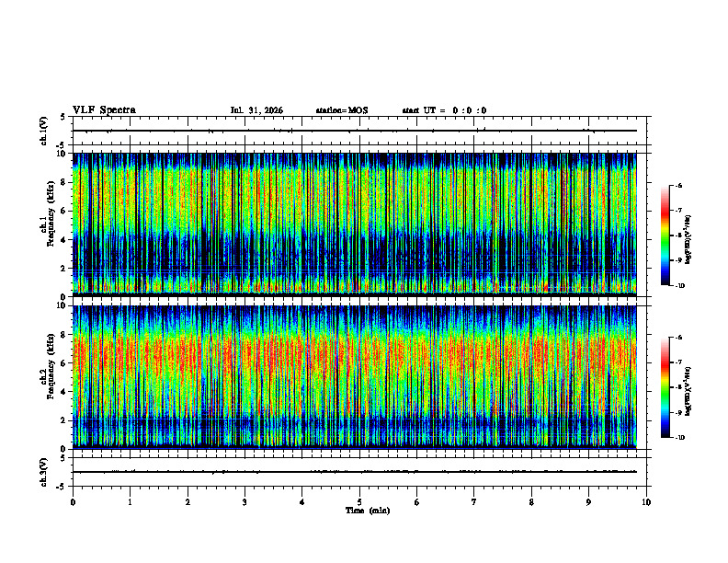
Task: Click the time axis tick label "7"
Action: coord(474,502)
